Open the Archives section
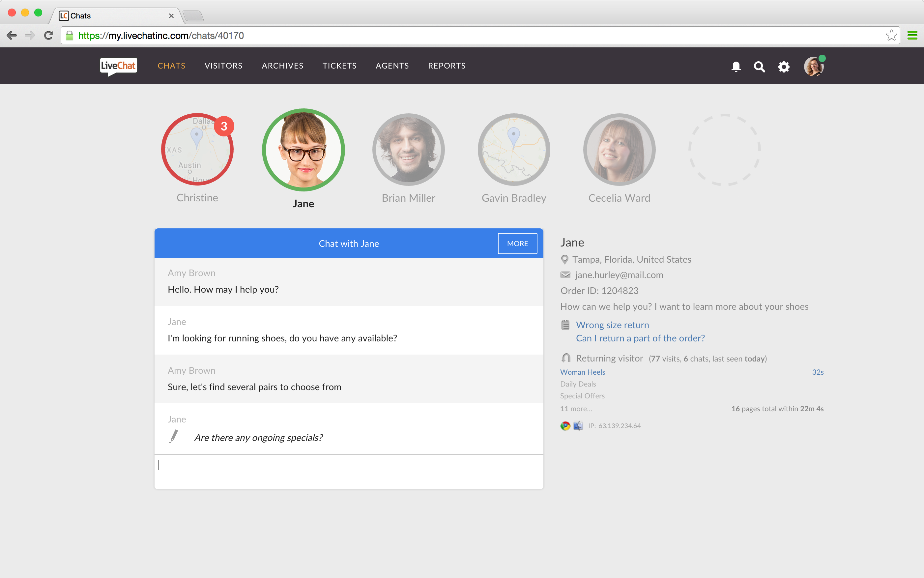This screenshot has width=924, height=578. 282,66
